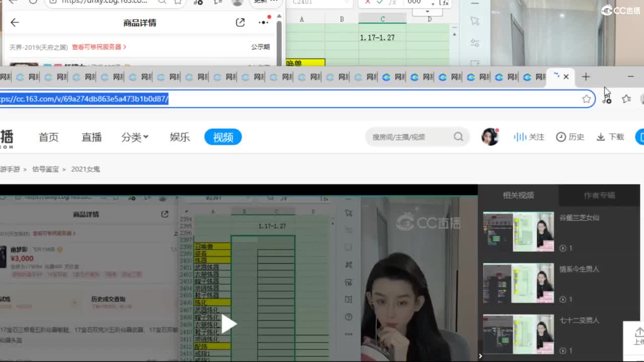Image resolution: width=644 pixels, height=362 pixels.
Task: Open the three-dot menu on 商品详情 header
Action: point(264,22)
